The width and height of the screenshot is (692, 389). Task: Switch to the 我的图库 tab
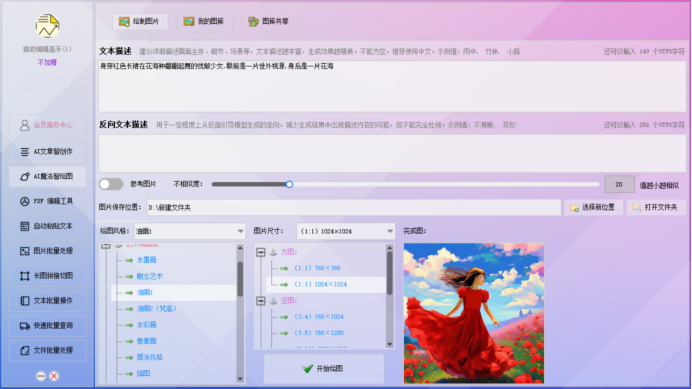tap(205, 21)
